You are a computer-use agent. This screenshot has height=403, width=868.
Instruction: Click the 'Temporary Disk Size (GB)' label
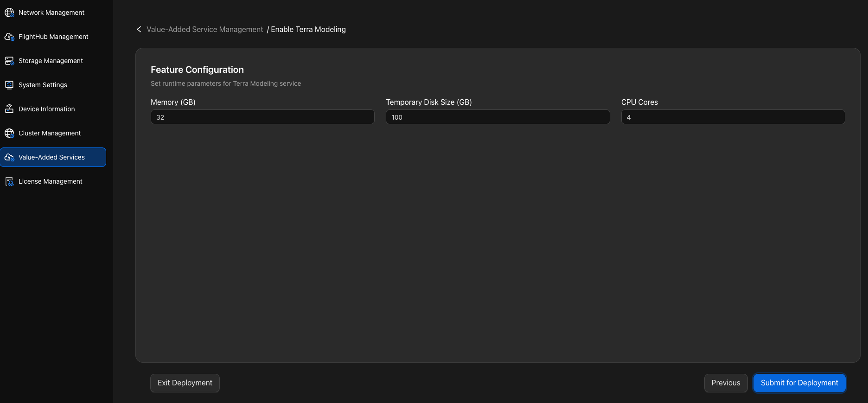(429, 102)
